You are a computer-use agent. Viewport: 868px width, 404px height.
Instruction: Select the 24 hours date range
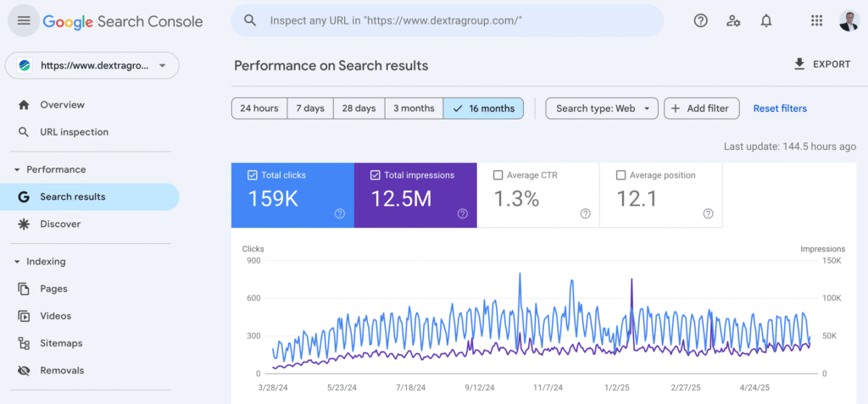click(259, 108)
